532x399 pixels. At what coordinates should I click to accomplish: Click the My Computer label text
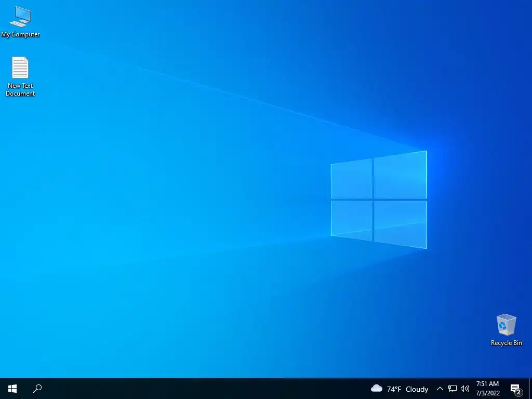point(20,34)
